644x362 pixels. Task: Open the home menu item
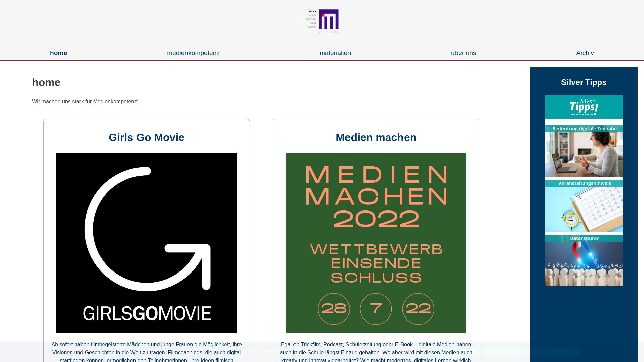tap(58, 53)
